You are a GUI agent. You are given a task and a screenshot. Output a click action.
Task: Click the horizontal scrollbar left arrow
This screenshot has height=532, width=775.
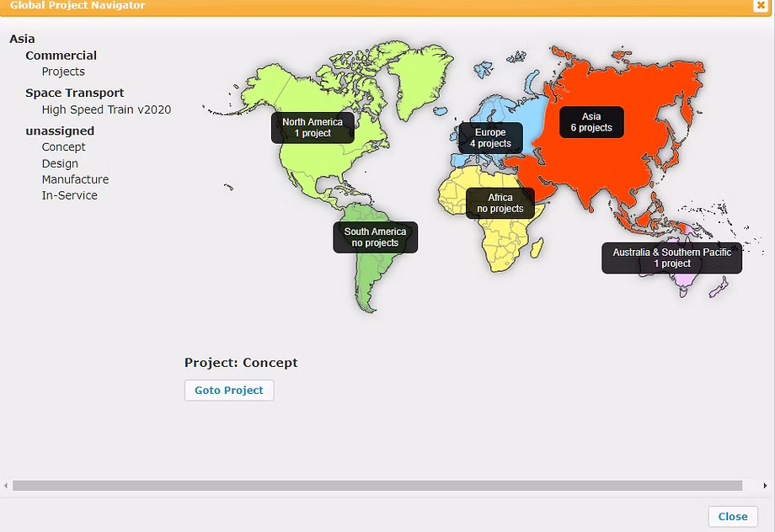[5, 486]
